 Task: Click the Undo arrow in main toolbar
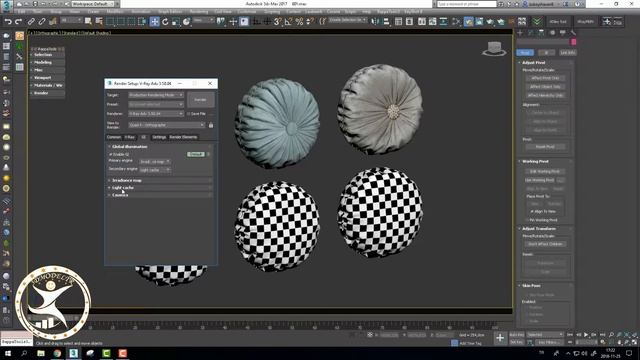tap(8, 22)
